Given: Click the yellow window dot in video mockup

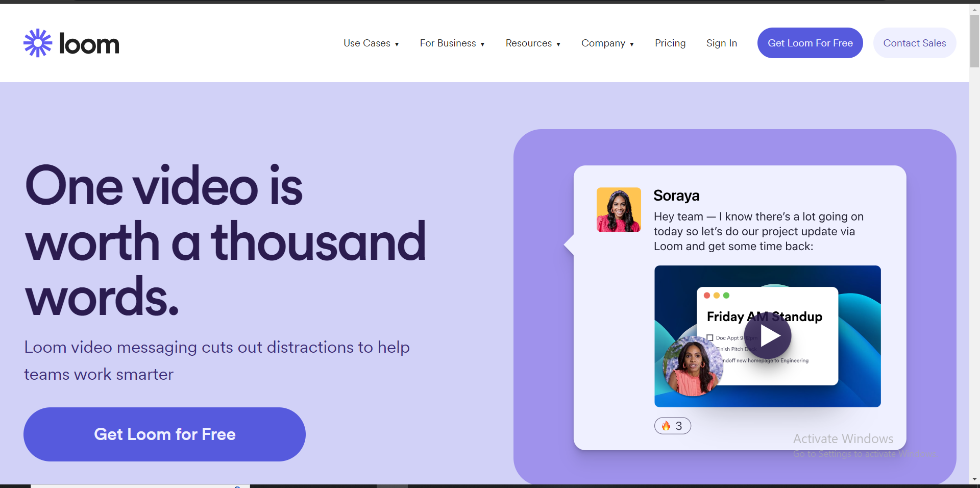Looking at the screenshot, I should pyautogui.click(x=717, y=296).
